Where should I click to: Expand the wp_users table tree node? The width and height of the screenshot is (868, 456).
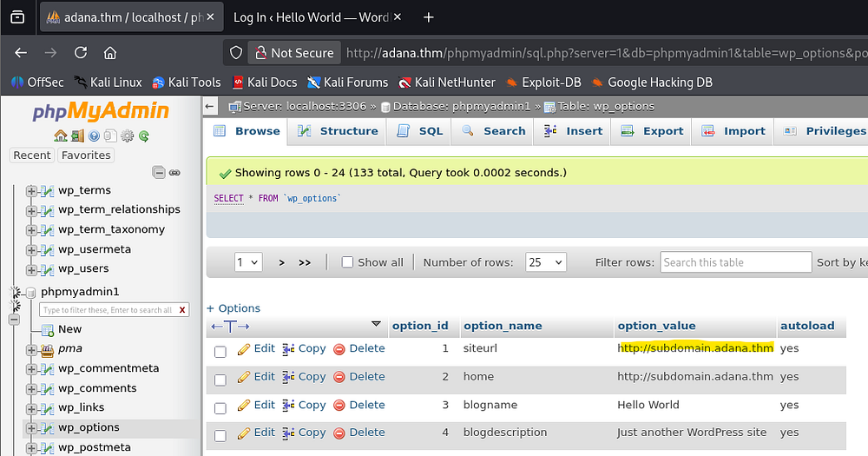coord(32,269)
